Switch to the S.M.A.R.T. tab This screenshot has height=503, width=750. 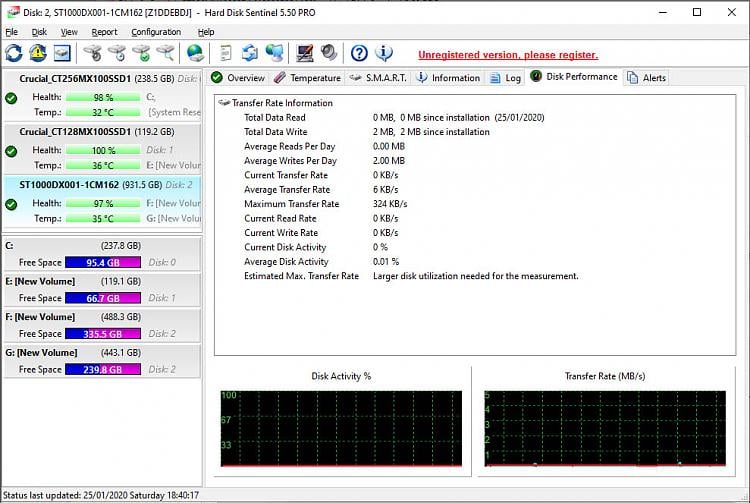[378, 77]
